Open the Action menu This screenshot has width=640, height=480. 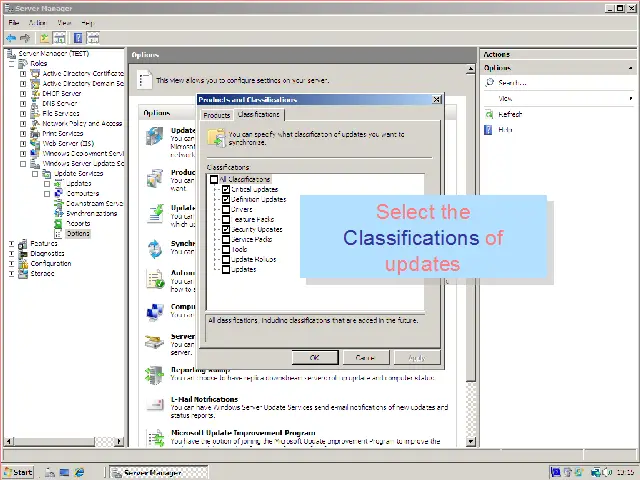pos(37,22)
